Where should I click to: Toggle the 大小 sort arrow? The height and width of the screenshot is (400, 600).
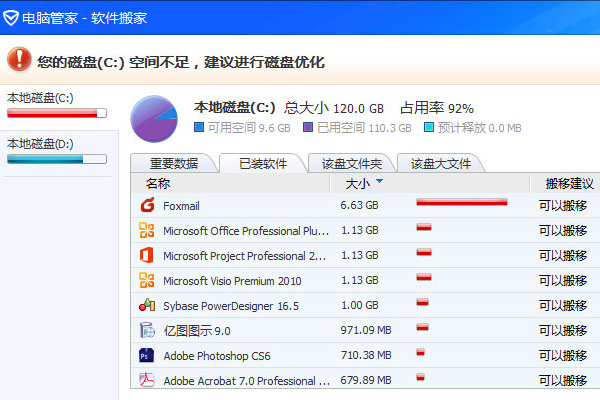click(x=379, y=181)
